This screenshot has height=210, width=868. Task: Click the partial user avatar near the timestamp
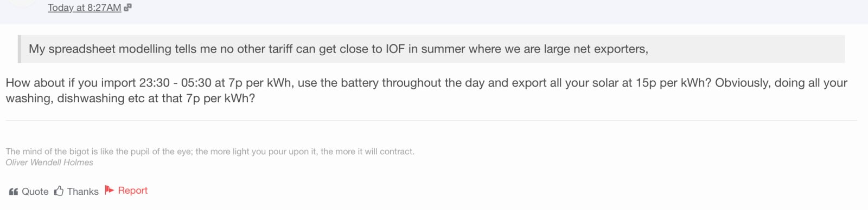point(22,3)
